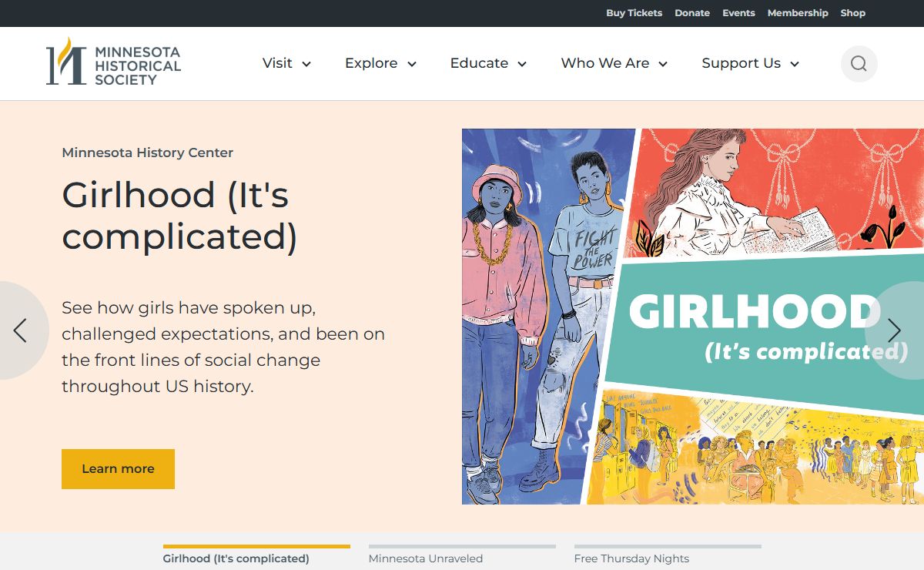Image resolution: width=924 pixels, height=570 pixels.
Task: Click the Minnesota History Center label
Action: [x=147, y=153]
